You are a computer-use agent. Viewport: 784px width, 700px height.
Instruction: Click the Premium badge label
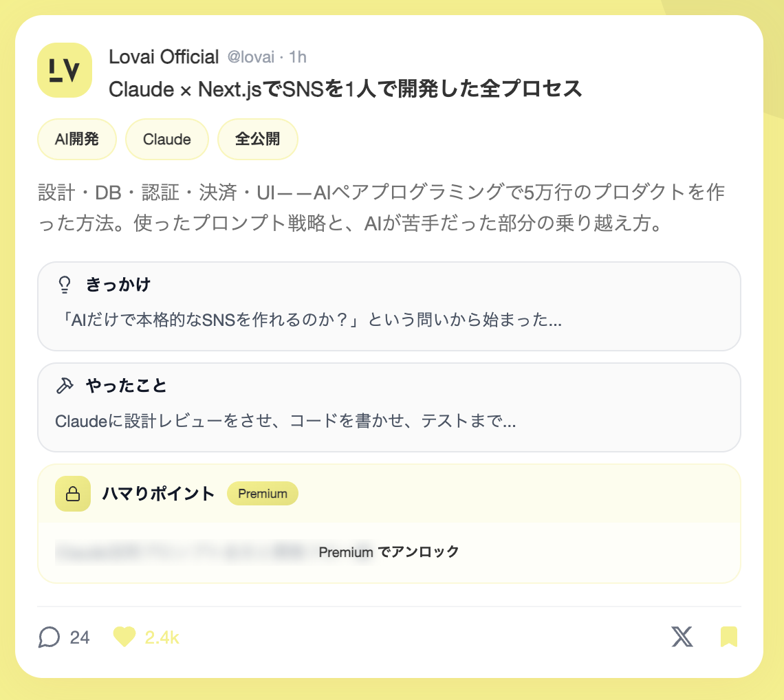click(263, 494)
